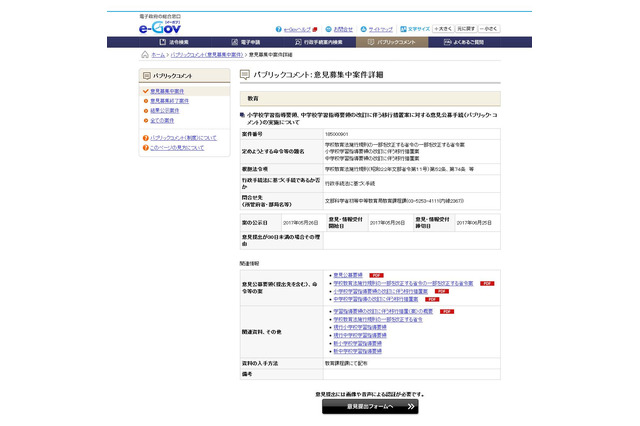Viewport: 640px width, 426px height.
Task: Open the 法令検索 navigation tab
Action: (x=175, y=42)
